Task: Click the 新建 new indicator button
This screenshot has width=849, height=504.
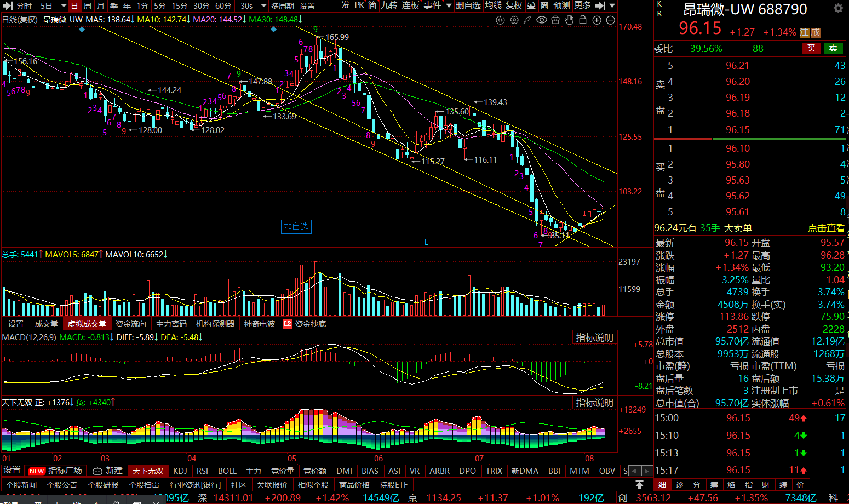Action: click(108, 471)
